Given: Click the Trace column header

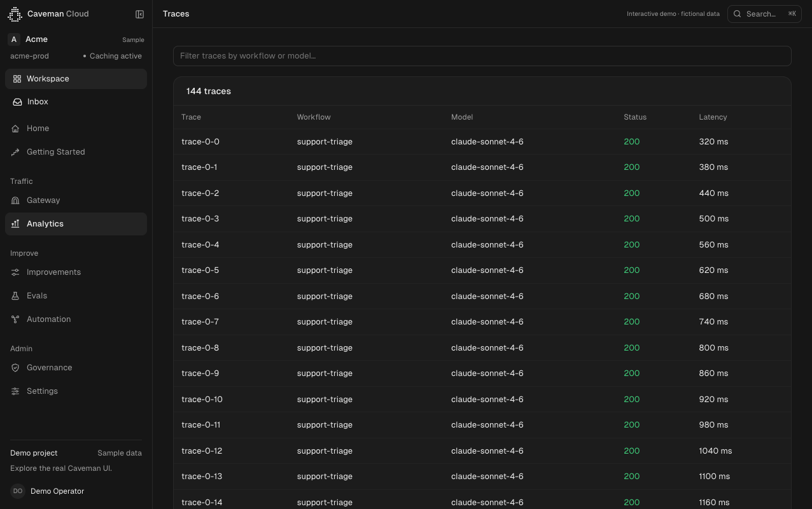Looking at the screenshot, I should (191, 117).
